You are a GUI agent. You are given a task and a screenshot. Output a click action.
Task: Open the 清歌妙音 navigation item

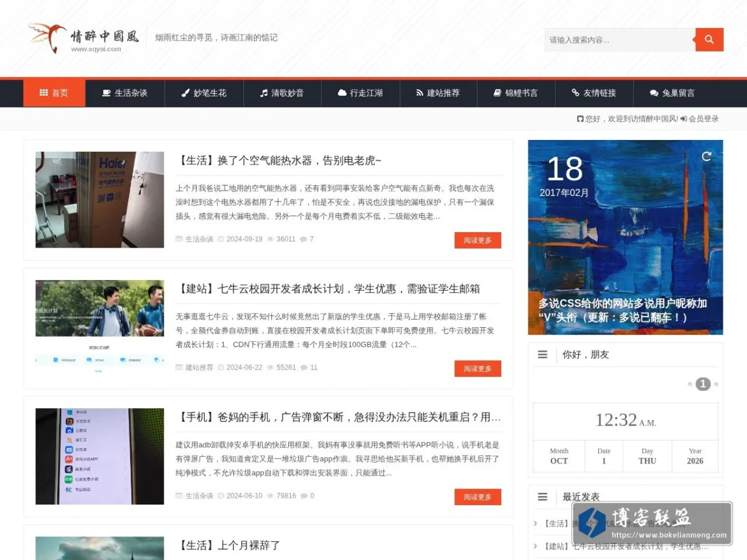(282, 93)
